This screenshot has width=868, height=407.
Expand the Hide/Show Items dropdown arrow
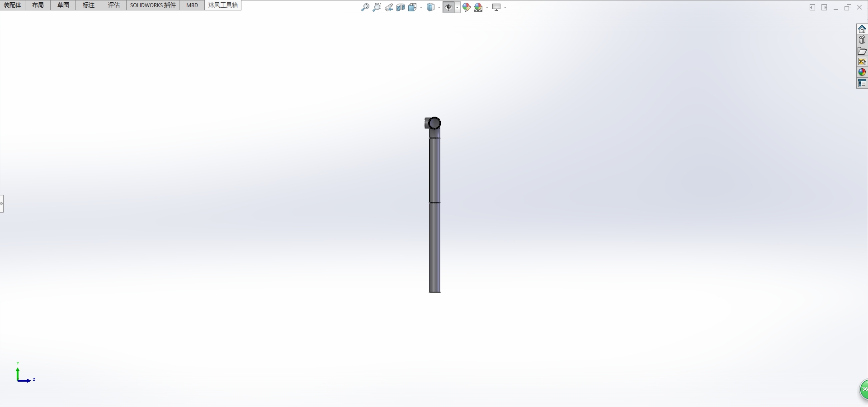point(458,7)
